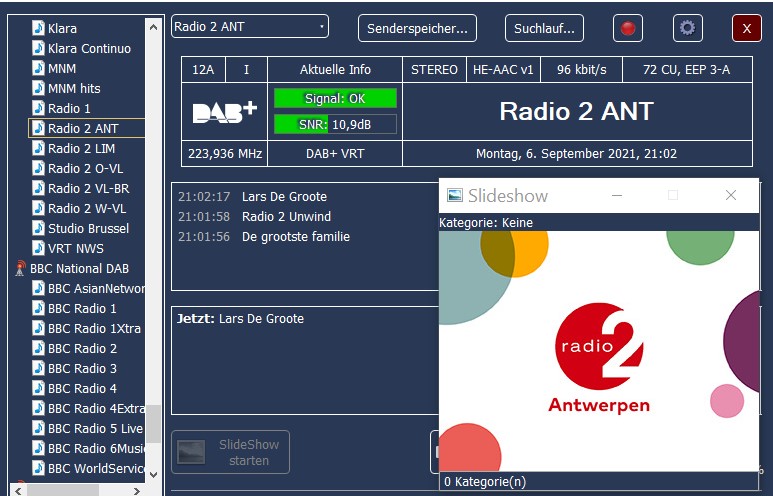
Task: Choose BBC Radio 5 Live station
Action: tap(95, 428)
